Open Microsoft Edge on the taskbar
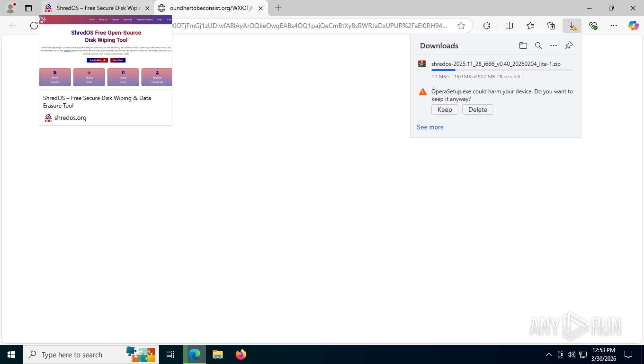 [x=195, y=355]
